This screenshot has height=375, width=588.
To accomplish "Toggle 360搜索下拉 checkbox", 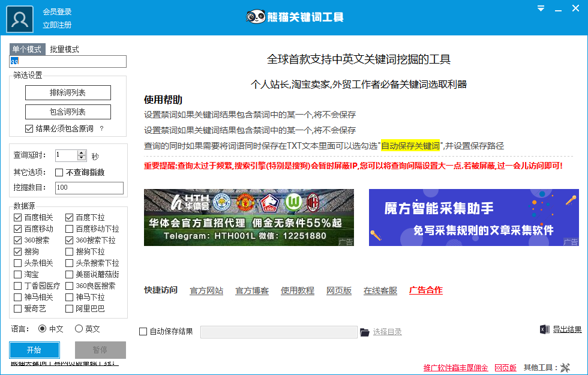I will coord(69,240).
